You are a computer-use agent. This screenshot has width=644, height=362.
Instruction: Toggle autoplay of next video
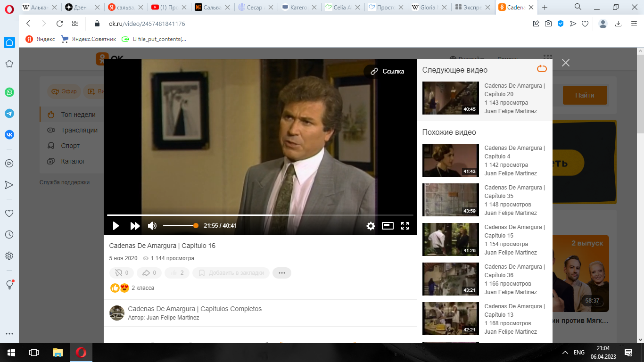pyautogui.click(x=542, y=69)
